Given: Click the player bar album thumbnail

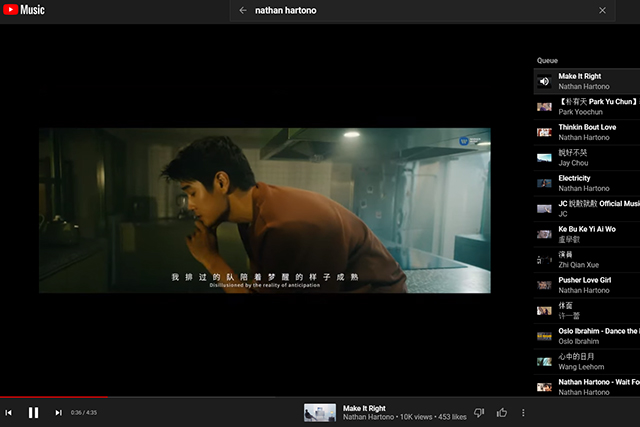Looking at the screenshot, I should point(320,413).
